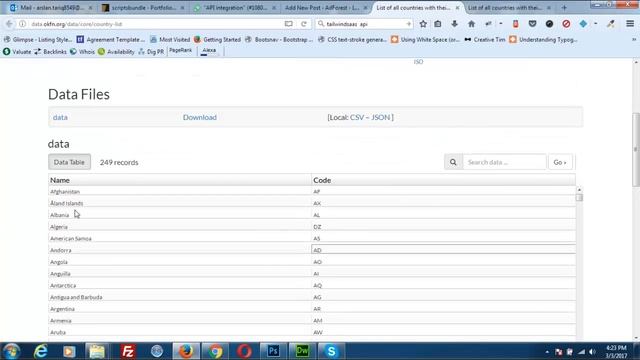Click the 249 records label
Viewport: 640px width, 360px height.
pos(119,162)
